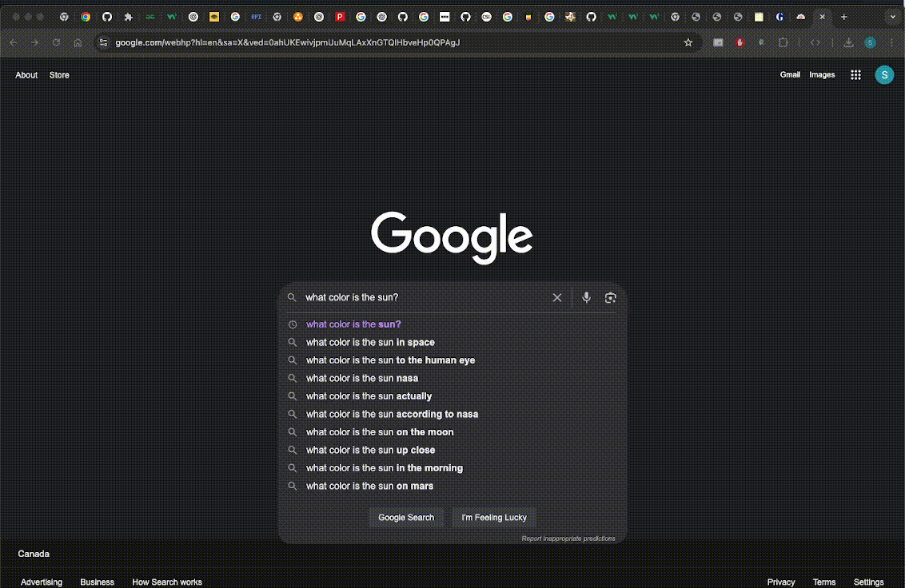905x588 pixels.
Task: Switch to the puzzle piece favicon tab
Action: point(129,17)
